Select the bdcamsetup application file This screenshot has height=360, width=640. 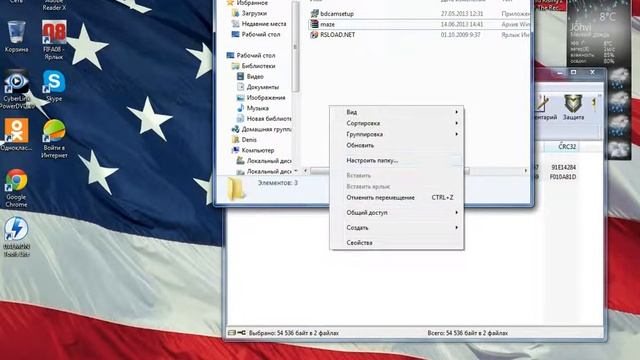337,13
